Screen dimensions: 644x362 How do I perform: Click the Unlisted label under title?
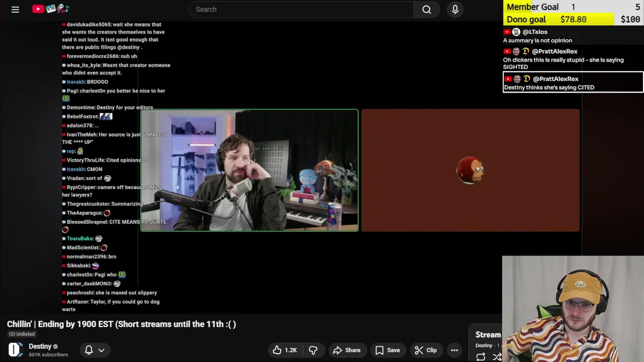(x=22, y=334)
